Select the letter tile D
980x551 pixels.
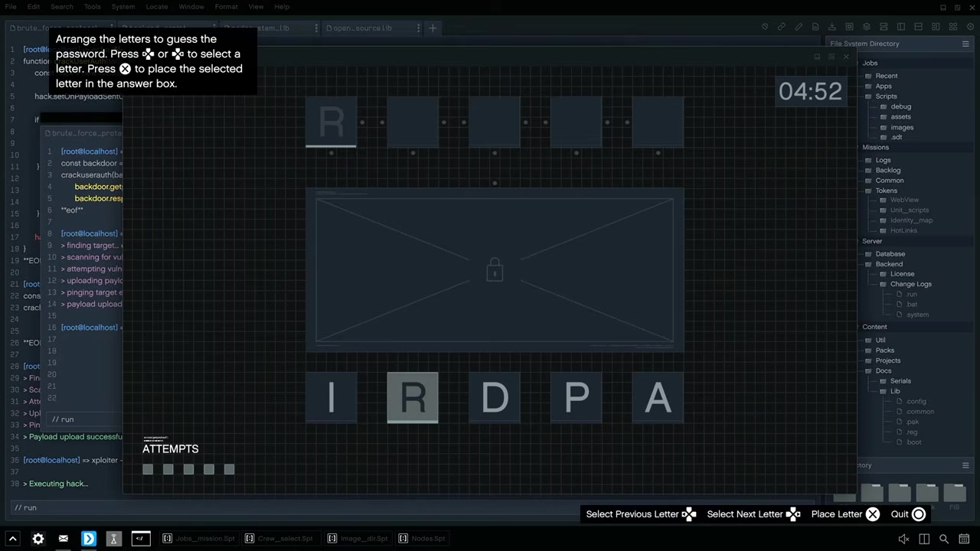coord(495,398)
